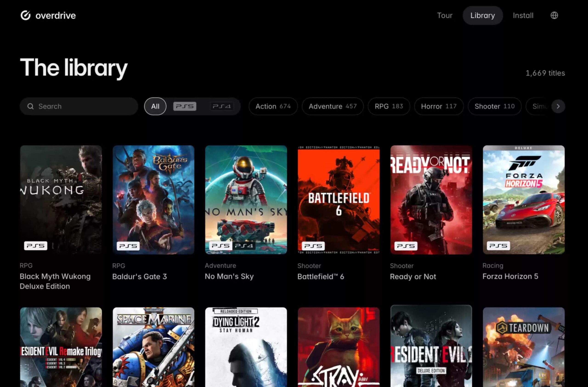Viewport: 588px width, 387px height.
Task: Open the Library page
Action: pyautogui.click(x=483, y=15)
